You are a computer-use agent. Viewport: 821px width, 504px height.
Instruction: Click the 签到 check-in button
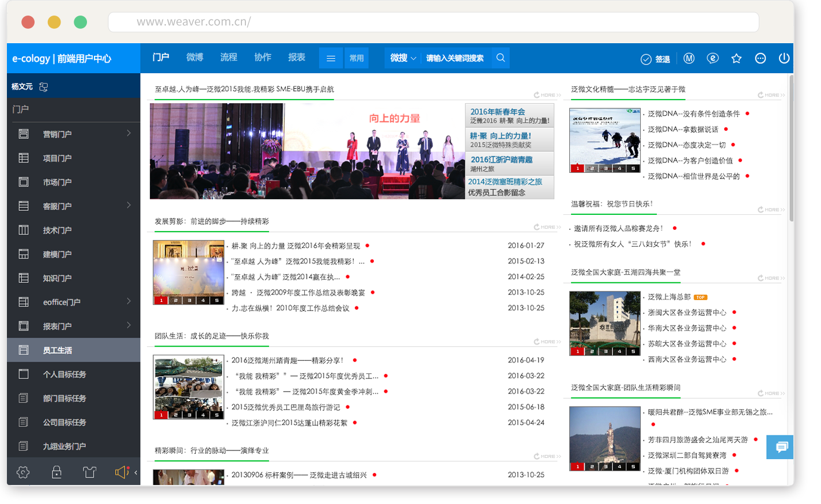[x=656, y=59]
